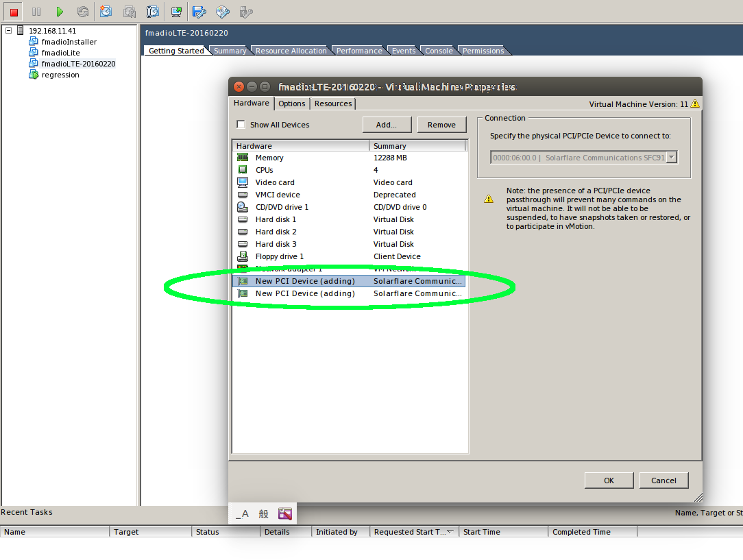Click the connect floppy devices toolbar icon
Image resolution: width=743 pixels, height=560 pixels.
[199, 11]
